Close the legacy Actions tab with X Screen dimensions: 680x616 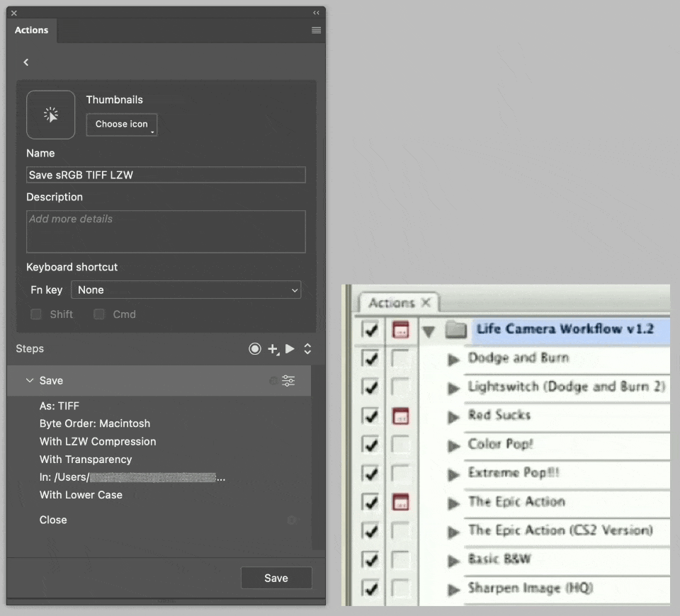coord(426,302)
